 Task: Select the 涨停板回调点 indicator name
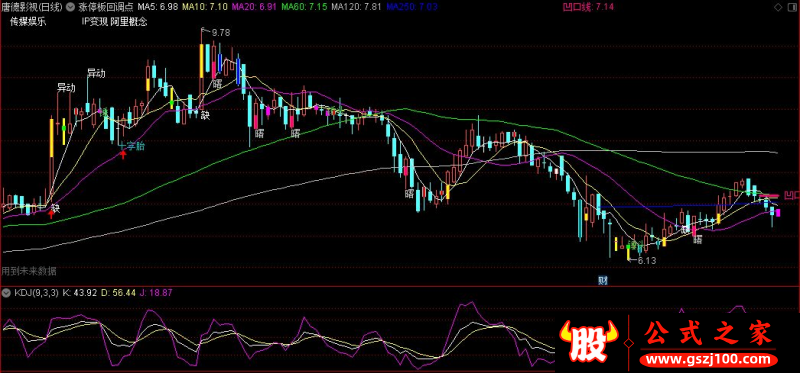coord(107,7)
